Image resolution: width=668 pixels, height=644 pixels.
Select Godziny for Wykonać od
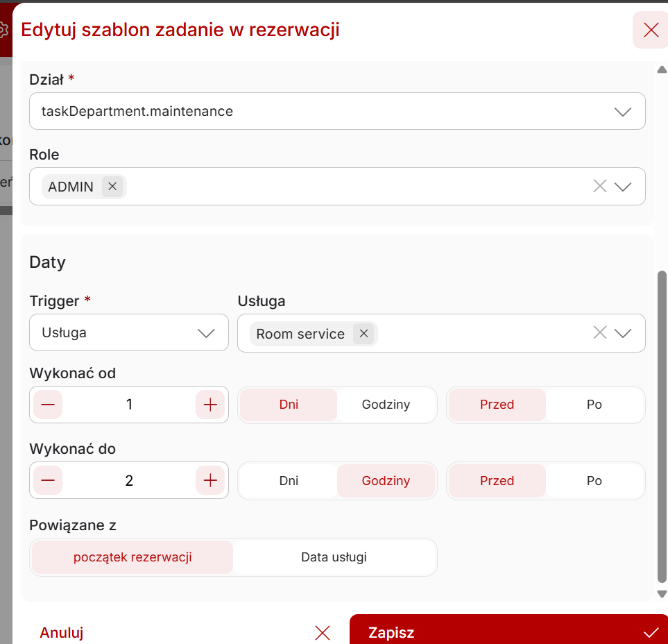click(386, 405)
